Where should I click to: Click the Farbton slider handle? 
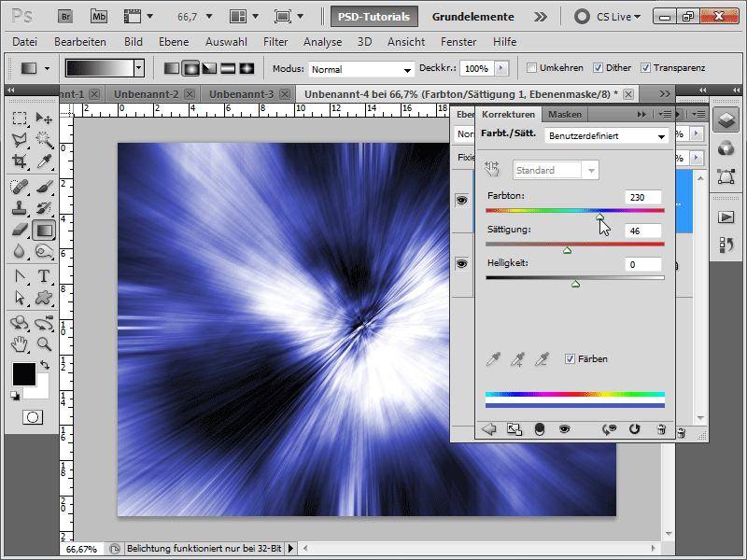pos(599,217)
